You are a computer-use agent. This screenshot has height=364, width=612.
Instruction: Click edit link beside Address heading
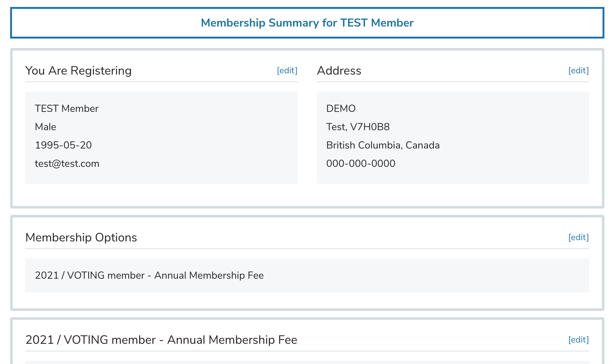tap(578, 70)
